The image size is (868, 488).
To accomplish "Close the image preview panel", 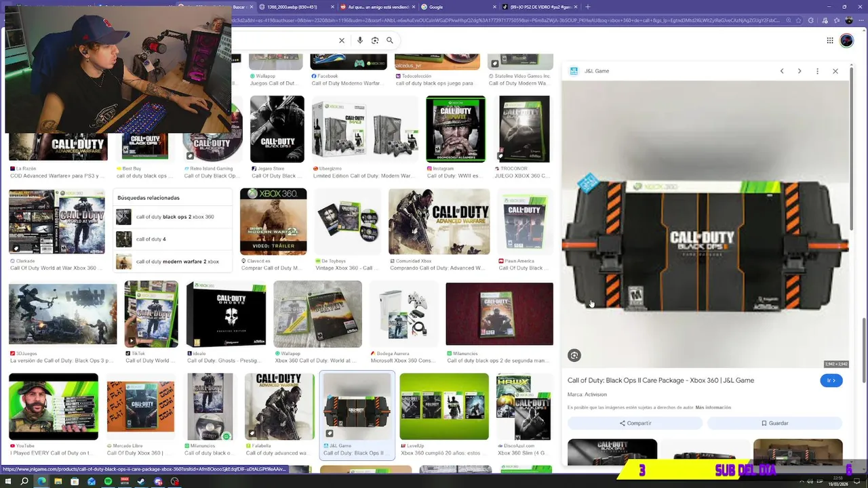I will pyautogui.click(x=835, y=71).
